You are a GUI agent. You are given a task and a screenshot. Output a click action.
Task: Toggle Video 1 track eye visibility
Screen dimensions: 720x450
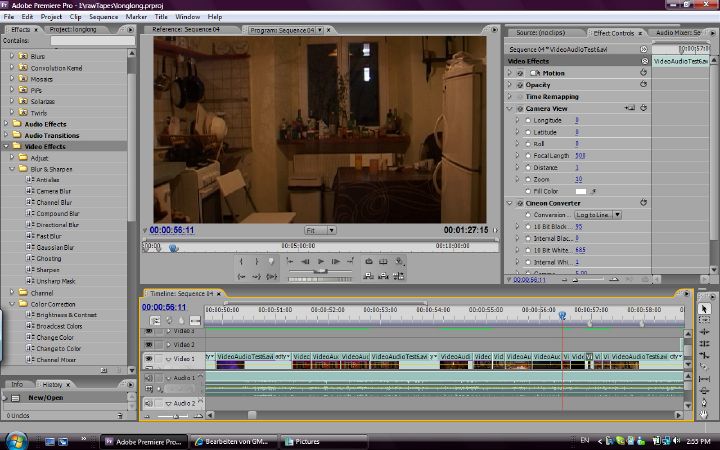(149, 358)
